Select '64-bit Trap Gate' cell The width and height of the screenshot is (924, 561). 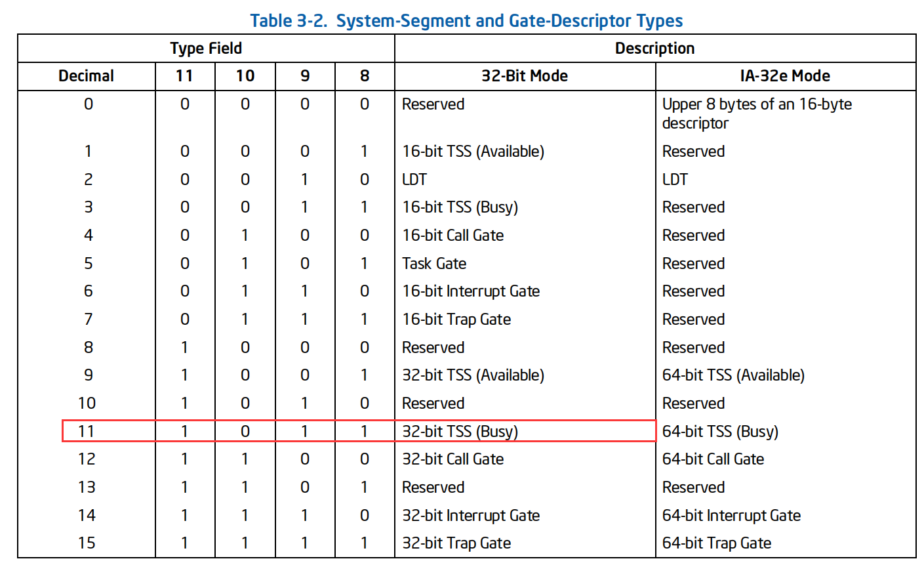click(x=717, y=543)
